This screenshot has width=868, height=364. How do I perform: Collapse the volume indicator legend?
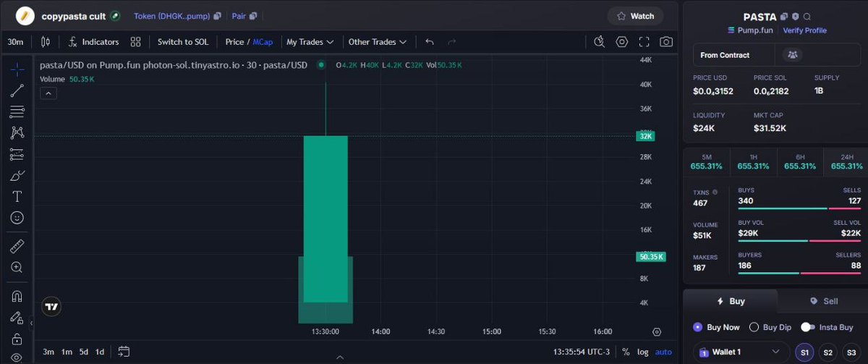coord(48,93)
